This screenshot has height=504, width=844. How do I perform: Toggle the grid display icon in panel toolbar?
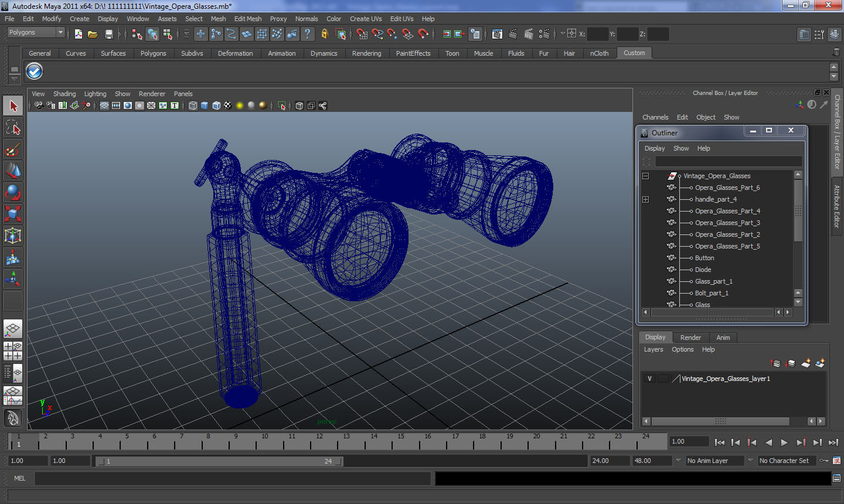[104, 105]
